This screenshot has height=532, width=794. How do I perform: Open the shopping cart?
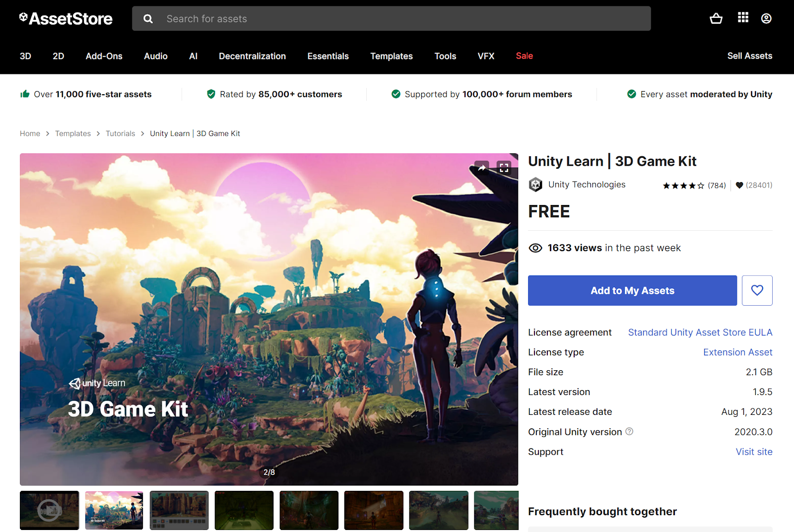716,18
